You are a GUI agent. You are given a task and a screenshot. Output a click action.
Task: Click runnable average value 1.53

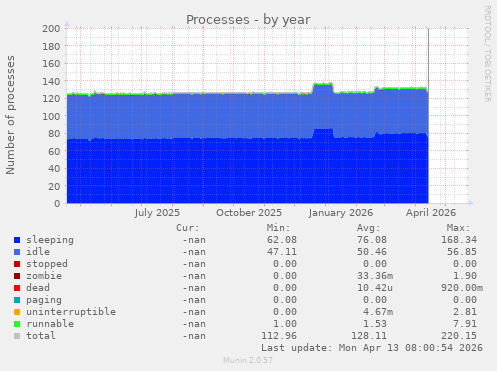pyautogui.click(x=375, y=324)
